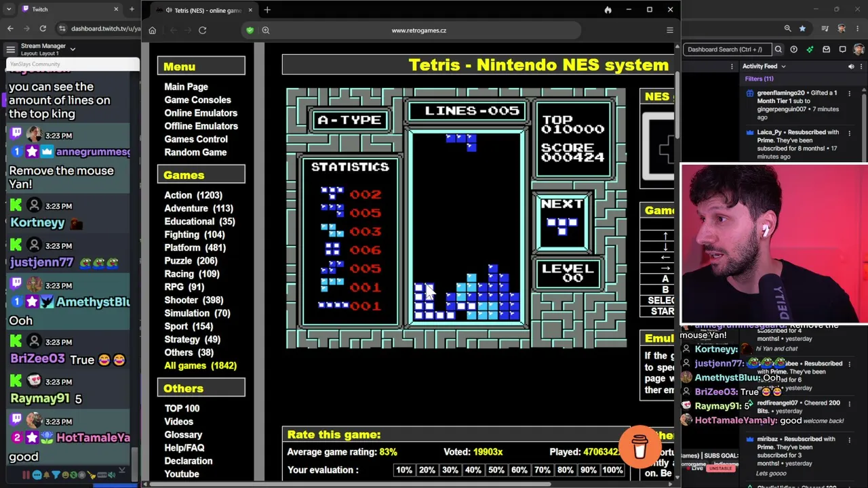The width and height of the screenshot is (868, 488).
Task: Close the Tetris (NES) tab
Action: pyautogui.click(x=250, y=10)
